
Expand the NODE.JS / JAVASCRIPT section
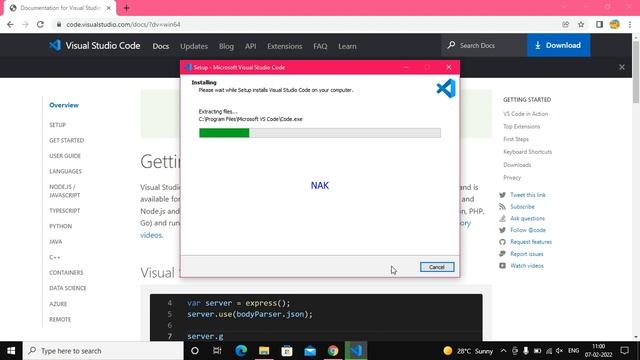64,191
